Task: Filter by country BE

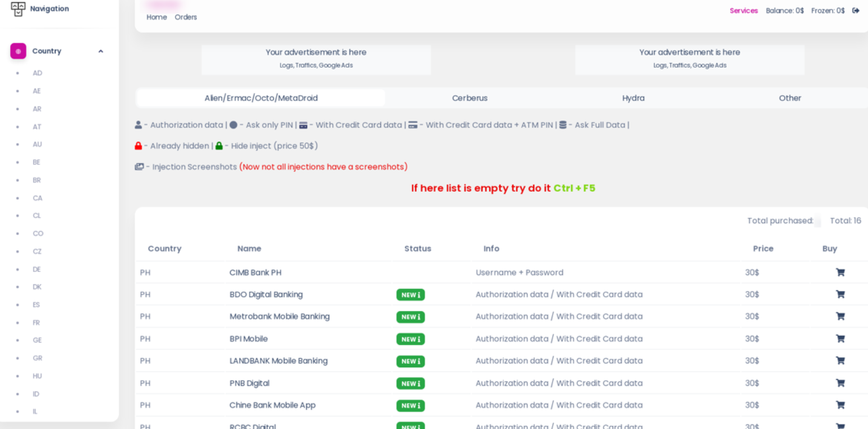Action: [x=36, y=163]
